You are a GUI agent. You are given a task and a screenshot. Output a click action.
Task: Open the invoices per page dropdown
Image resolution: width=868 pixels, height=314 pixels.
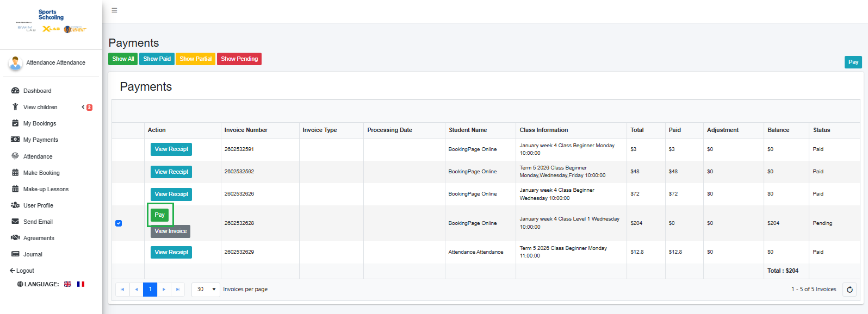point(206,290)
